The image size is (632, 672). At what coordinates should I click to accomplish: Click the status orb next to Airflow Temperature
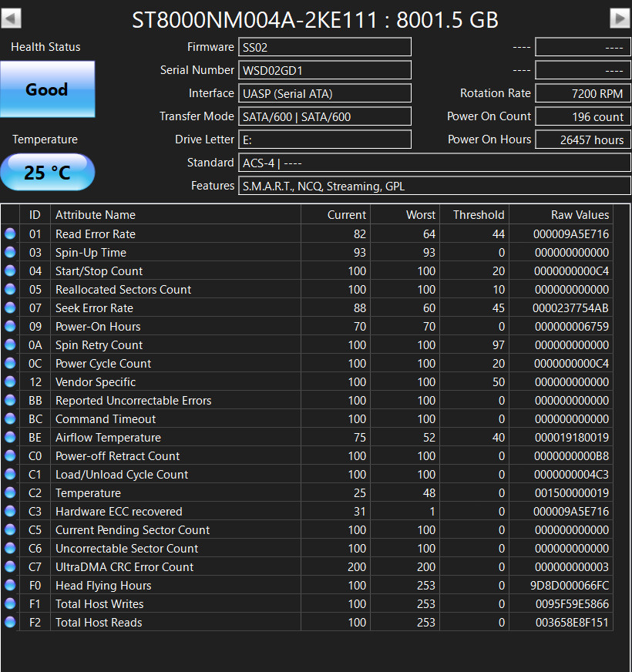click(10, 437)
